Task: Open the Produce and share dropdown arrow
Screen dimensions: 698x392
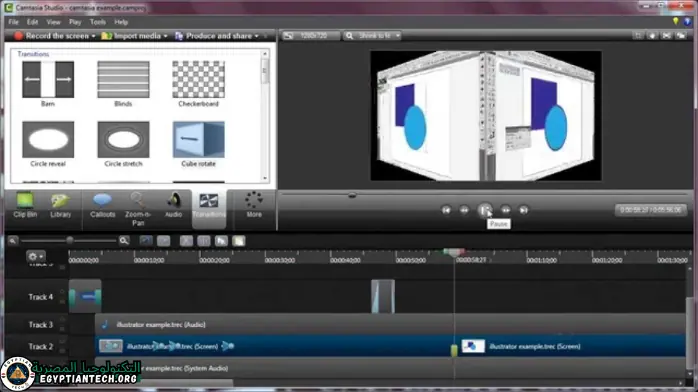Action: click(x=257, y=36)
